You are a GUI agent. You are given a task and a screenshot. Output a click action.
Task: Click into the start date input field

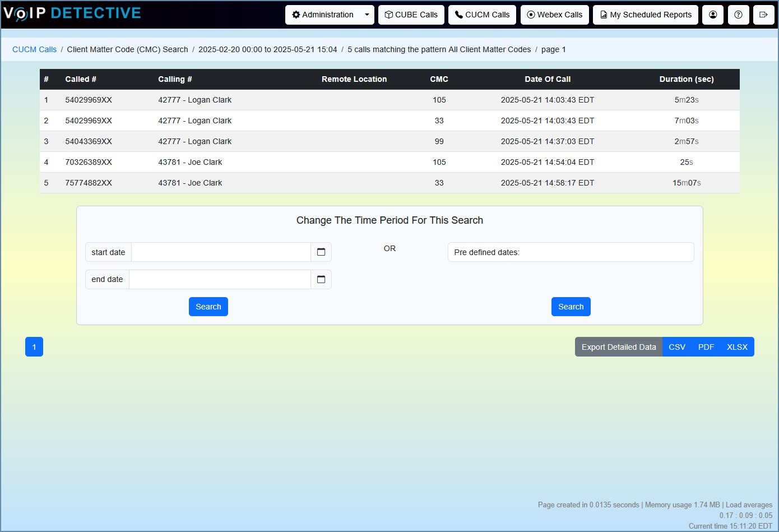tap(221, 252)
